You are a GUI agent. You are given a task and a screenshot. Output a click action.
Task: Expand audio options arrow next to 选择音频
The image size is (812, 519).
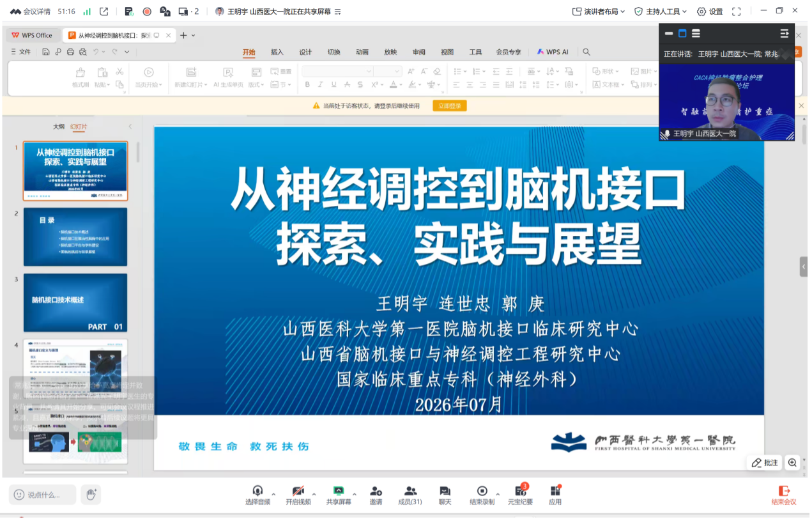pos(273,494)
